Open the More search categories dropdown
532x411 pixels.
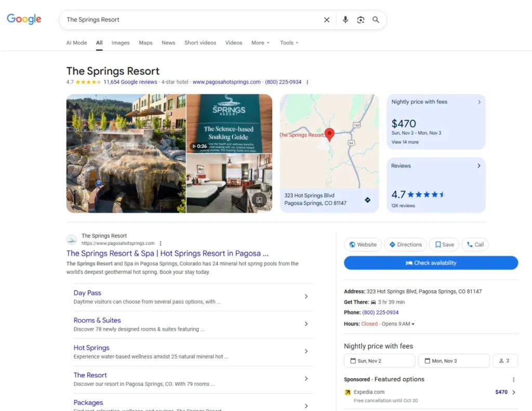pos(260,43)
